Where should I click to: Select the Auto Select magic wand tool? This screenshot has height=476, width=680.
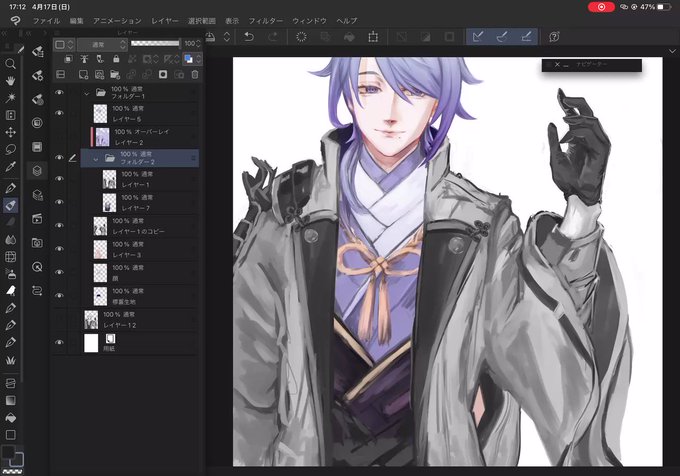tap(10, 98)
